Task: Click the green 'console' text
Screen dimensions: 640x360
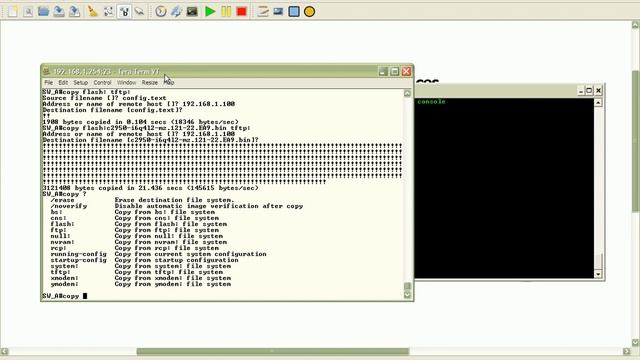Action: (x=431, y=101)
